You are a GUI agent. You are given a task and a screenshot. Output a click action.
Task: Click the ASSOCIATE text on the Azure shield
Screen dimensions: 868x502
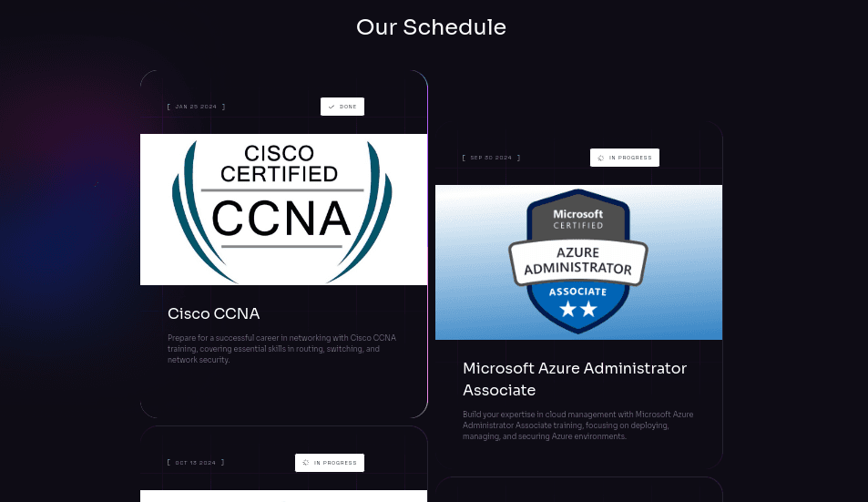coord(578,292)
